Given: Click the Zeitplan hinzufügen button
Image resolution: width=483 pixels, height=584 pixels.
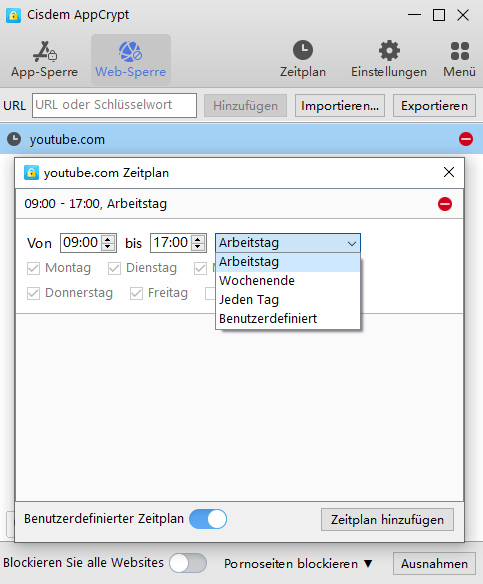Looking at the screenshot, I should (x=387, y=520).
